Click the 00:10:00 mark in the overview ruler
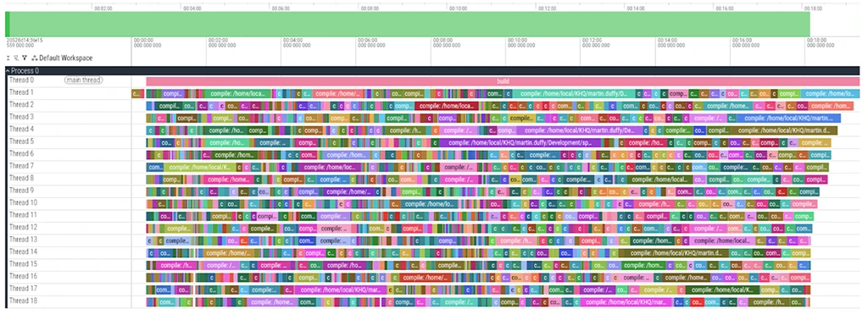 tap(459, 8)
